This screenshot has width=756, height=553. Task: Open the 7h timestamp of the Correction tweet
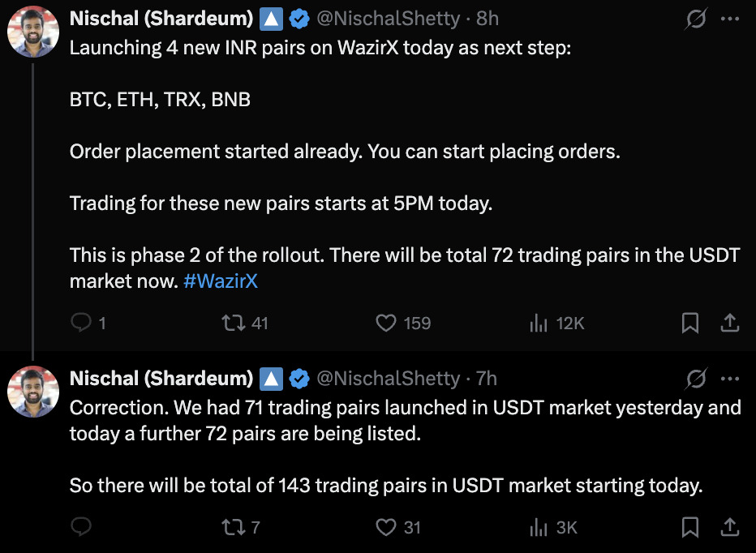point(487,378)
